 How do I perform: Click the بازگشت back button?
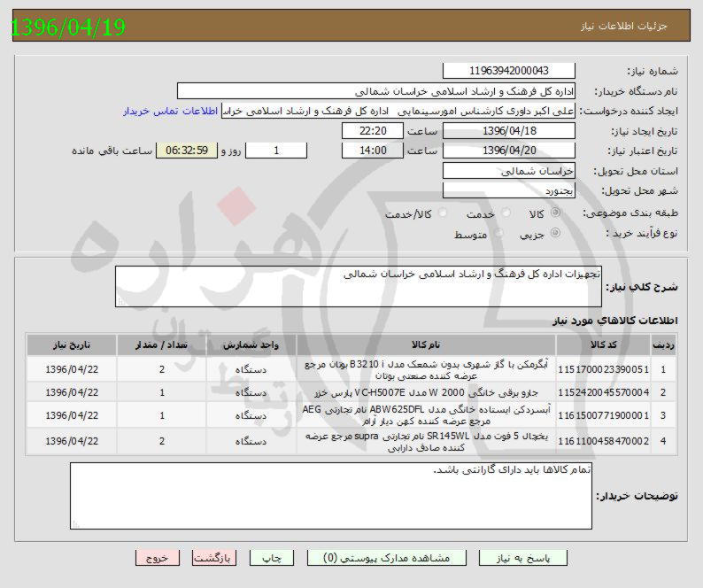pos(215,558)
